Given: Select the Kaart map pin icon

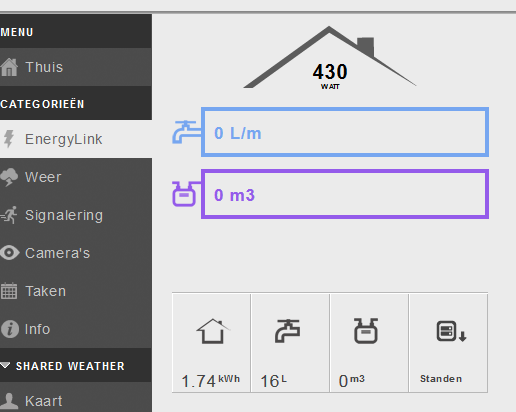Looking at the screenshot, I should [x=9, y=401].
